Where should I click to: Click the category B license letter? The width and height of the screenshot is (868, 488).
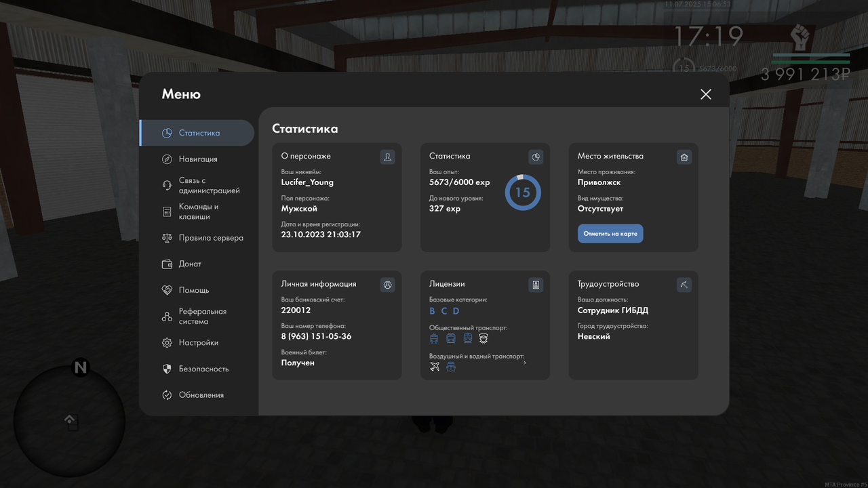pyautogui.click(x=433, y=311)
